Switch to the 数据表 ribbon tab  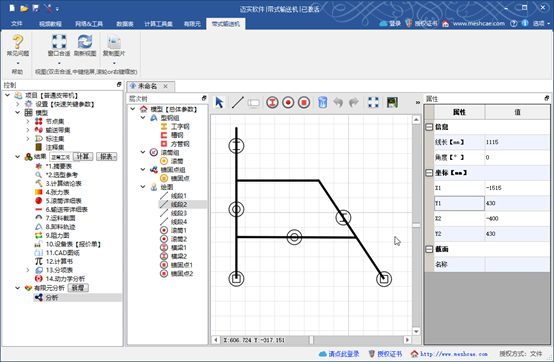(125, 24)
